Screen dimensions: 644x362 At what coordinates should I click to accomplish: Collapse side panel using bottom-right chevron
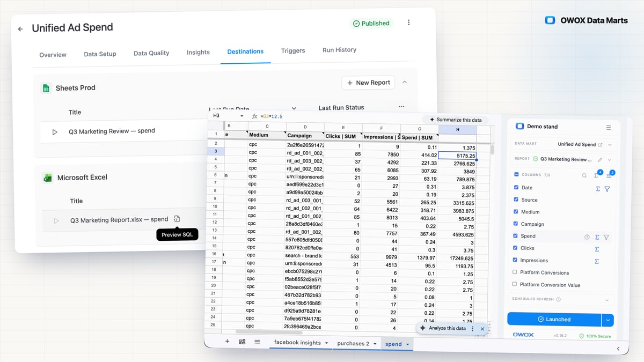618,349
